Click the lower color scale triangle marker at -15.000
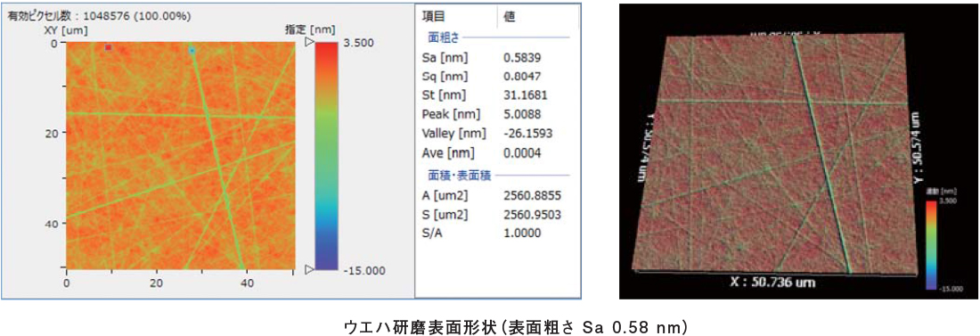This screenshot has width=980, height=336. [x=309, y=270]
